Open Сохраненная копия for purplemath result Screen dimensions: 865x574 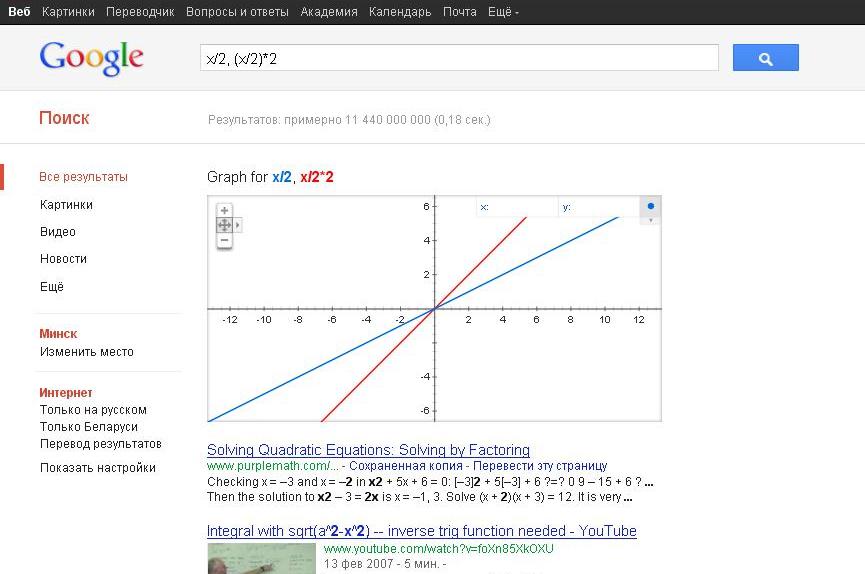(x=406, y=466)
